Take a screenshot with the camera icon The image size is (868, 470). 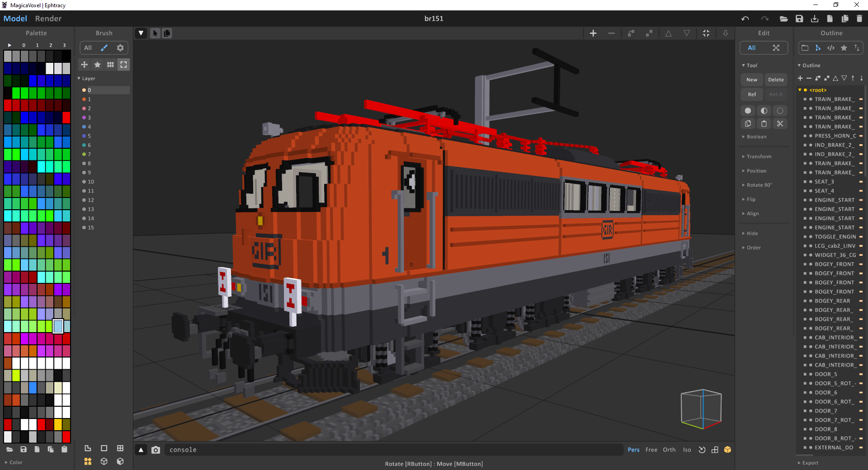[x=156, y=450]
